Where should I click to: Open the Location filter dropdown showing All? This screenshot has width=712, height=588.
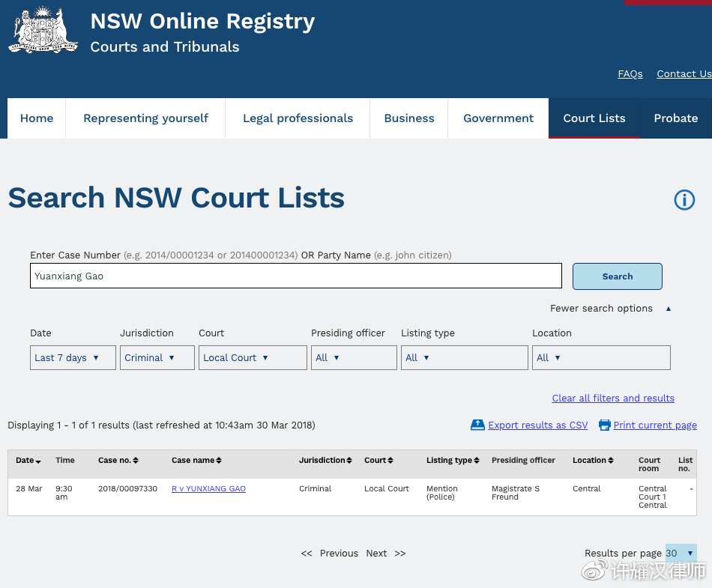601,357
